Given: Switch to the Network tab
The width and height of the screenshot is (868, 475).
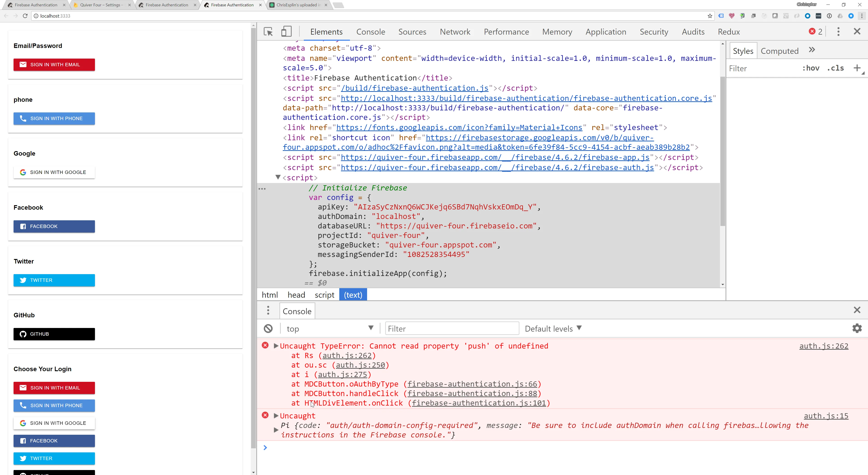Looking at the screenshot, I should click(x=455, y=32).
